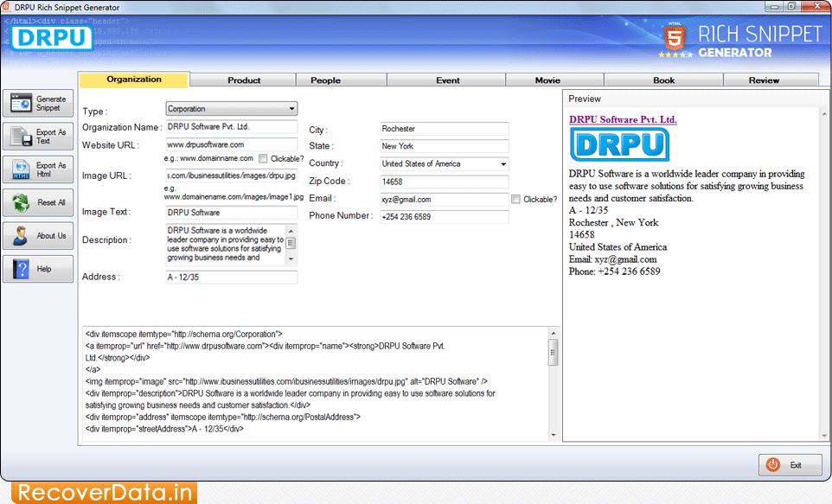Screen dimensions: 832x504
Task: Open the Country dropdown
Action: 445,164
